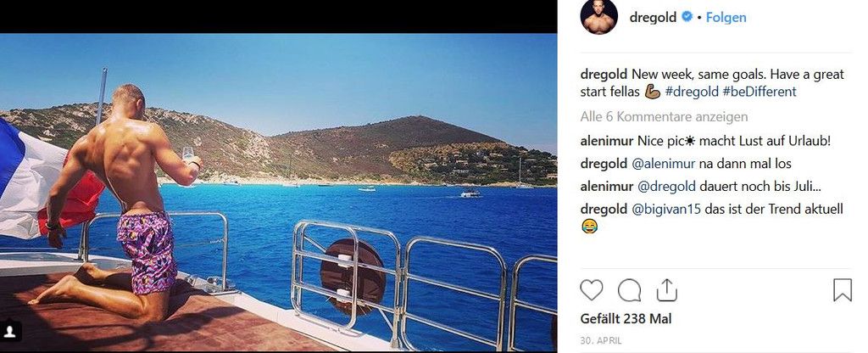Open dregold's profile picture avatar

598,17
